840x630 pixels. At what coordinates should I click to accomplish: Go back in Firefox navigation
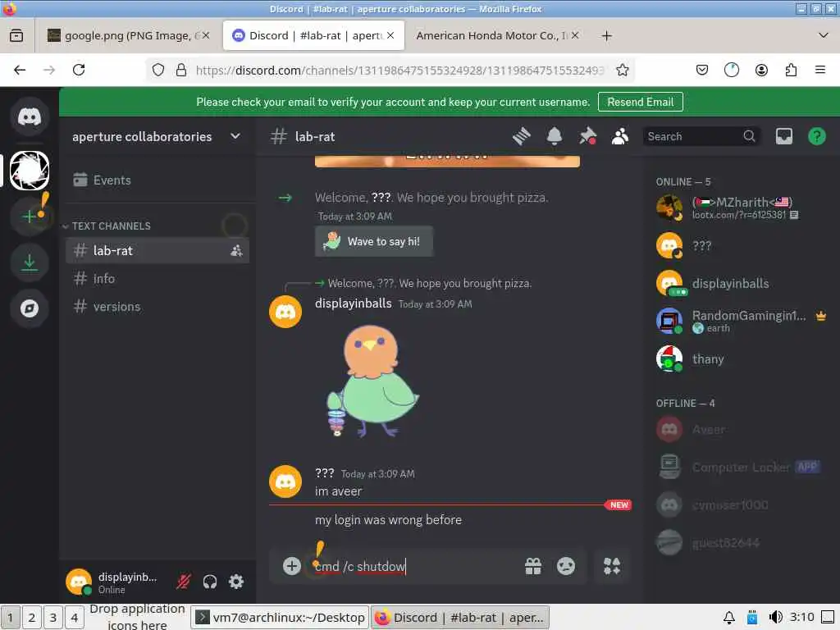point(20,70)
